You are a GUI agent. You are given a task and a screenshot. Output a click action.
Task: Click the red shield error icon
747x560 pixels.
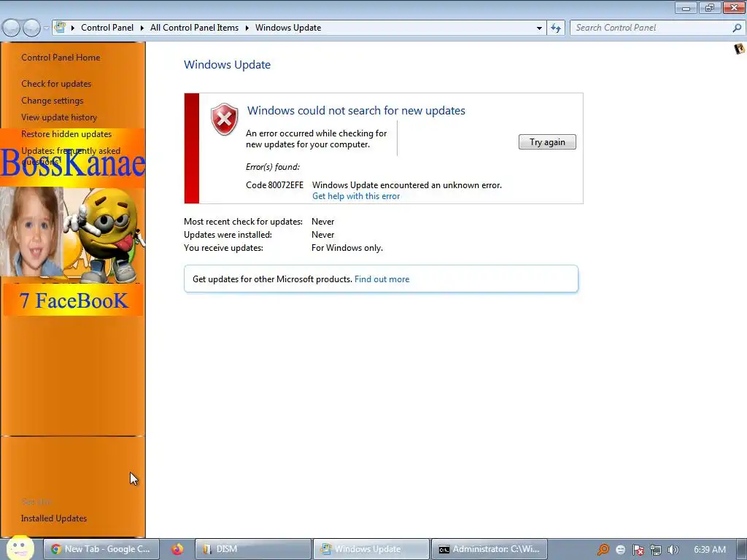tap(225, 119)
